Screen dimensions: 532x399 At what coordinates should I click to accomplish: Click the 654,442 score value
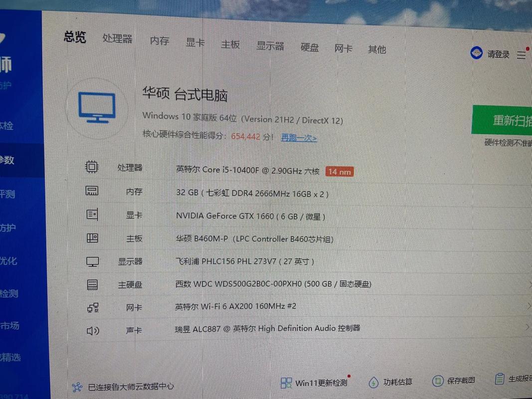click(x=246, y=136)
